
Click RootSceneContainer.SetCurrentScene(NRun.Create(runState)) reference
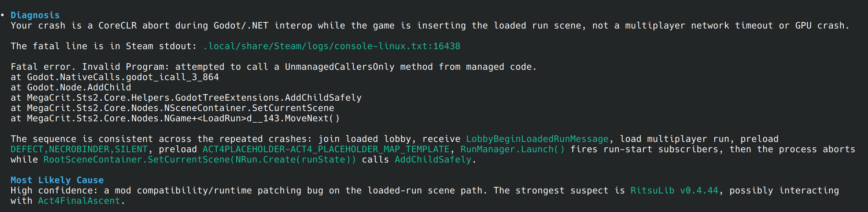(x=200, y=159)
